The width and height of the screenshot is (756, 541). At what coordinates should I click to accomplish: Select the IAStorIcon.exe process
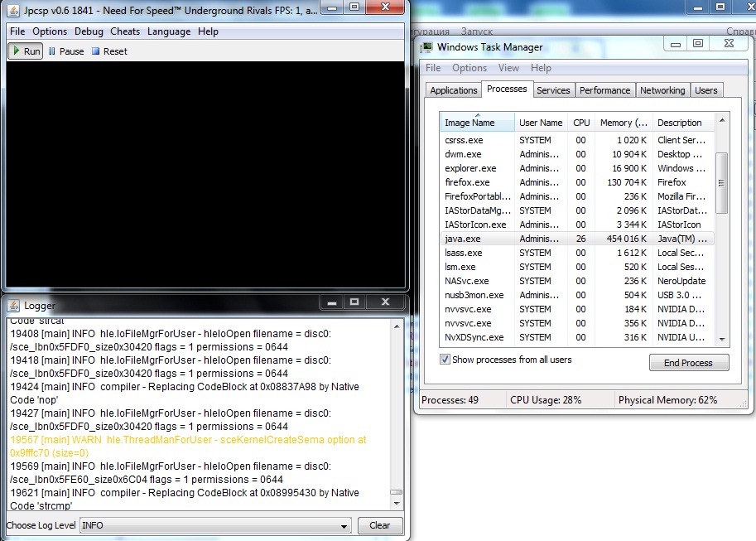point(577,225)
